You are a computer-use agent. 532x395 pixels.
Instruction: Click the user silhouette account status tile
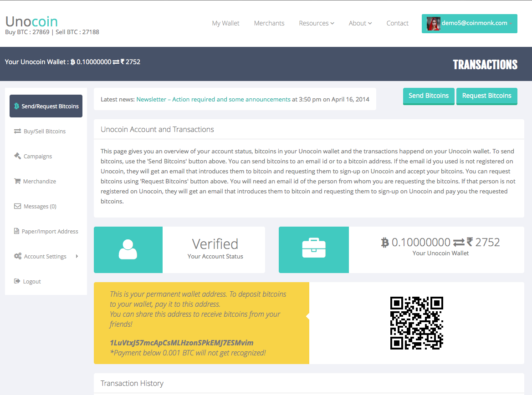tap(128, 250)
